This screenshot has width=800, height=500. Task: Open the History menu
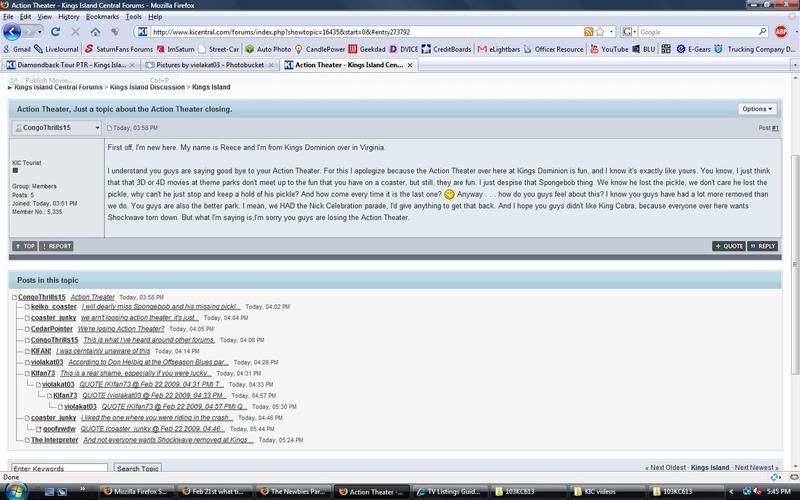[x=68, y=17]
